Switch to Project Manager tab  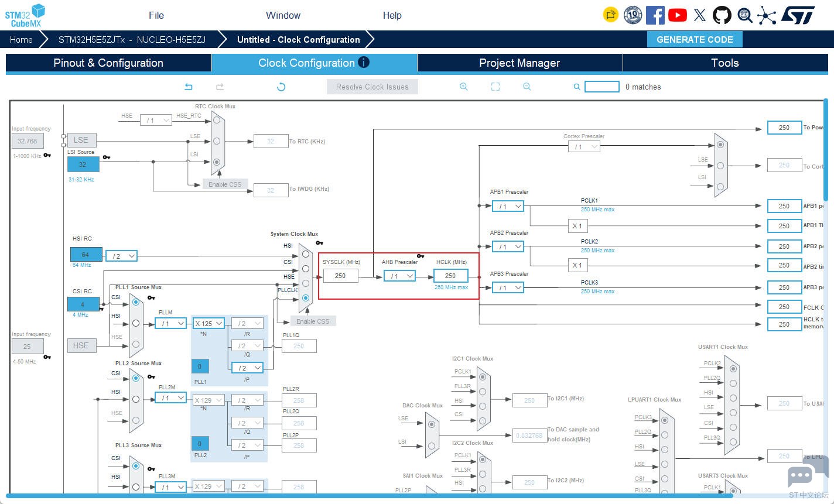[519, 63]
